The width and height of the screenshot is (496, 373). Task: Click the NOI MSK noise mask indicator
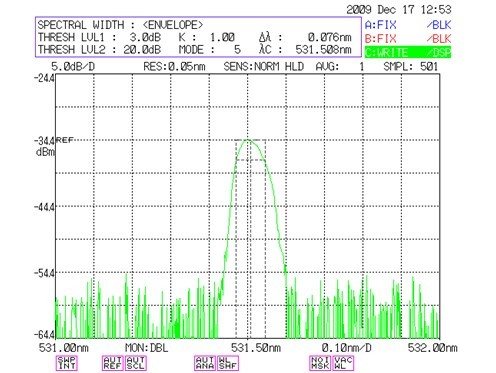click(x=320, y=363)
